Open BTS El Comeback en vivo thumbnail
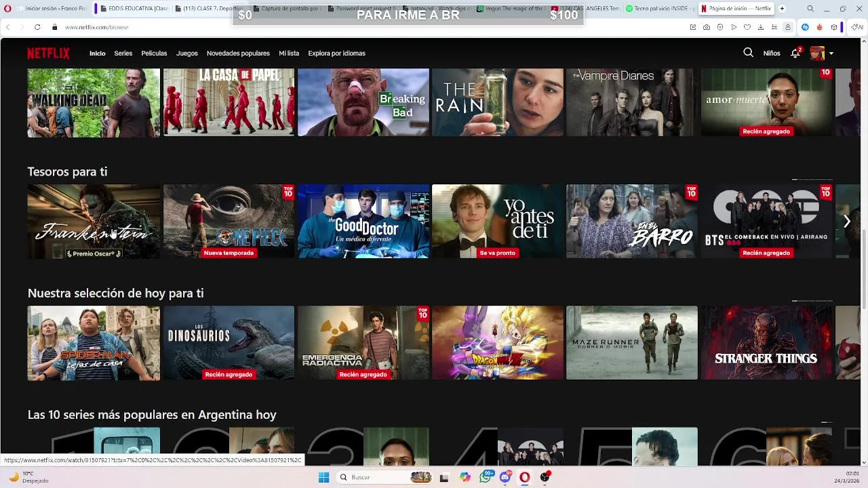The width and height of the screenshot is (868, 488). pos(766,221)
